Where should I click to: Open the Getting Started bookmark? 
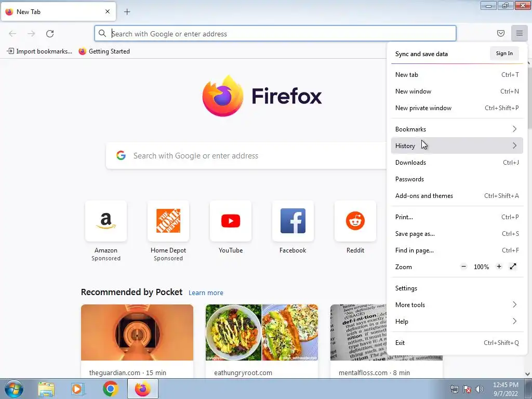click(104, 51)
